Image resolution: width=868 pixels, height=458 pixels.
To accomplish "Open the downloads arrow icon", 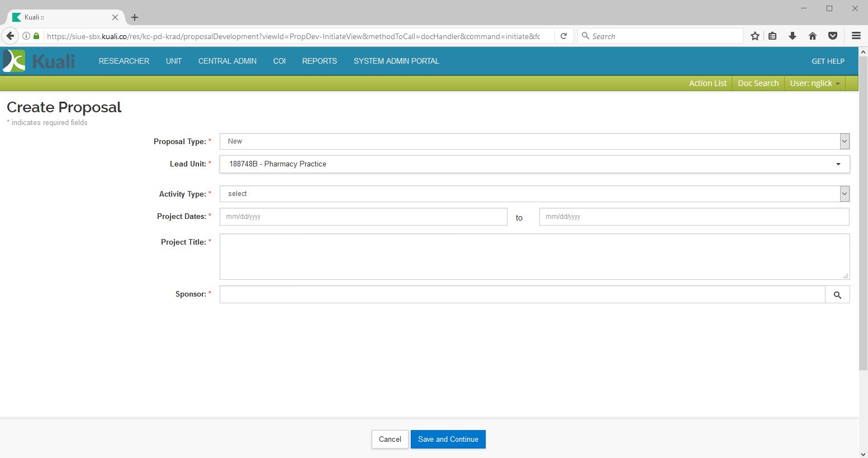I will pos(792,36).
